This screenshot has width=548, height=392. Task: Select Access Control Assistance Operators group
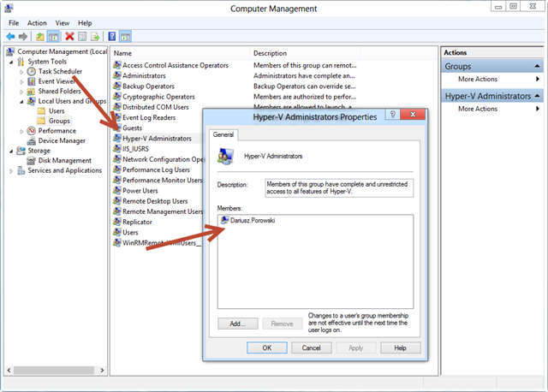(175, 65)
